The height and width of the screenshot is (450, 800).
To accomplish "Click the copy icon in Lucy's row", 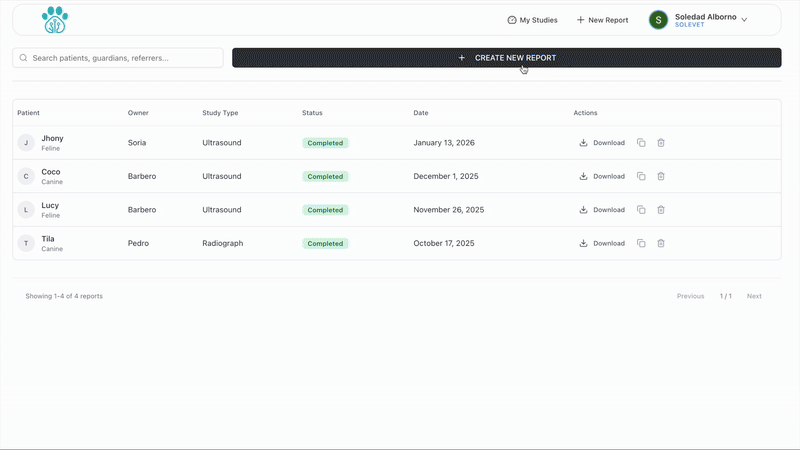I will click(641, 210).
